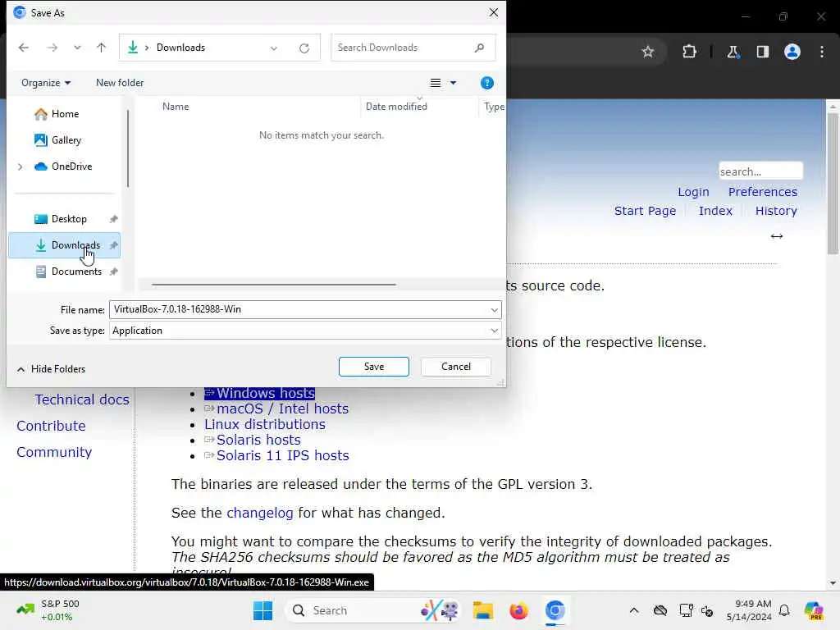This screenshot has width=840, height=630.
Task: Open the Index link
Action: point(715,211)
